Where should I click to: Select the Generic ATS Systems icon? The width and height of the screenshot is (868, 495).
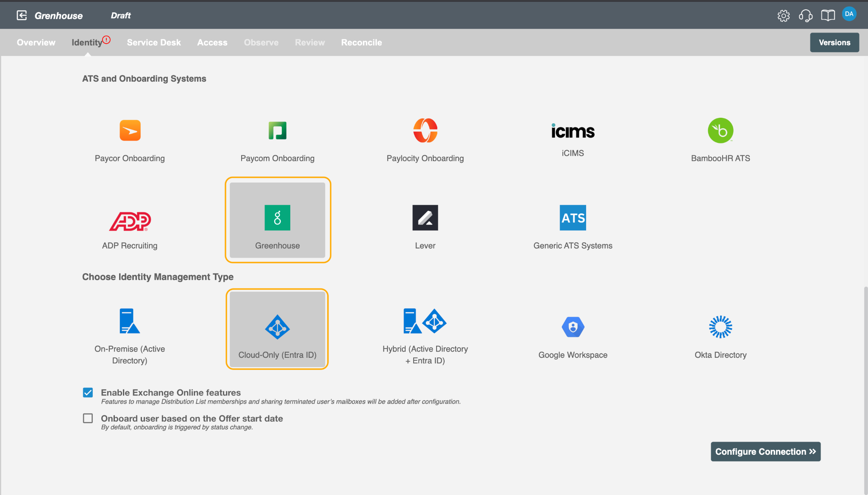point(573,218)
